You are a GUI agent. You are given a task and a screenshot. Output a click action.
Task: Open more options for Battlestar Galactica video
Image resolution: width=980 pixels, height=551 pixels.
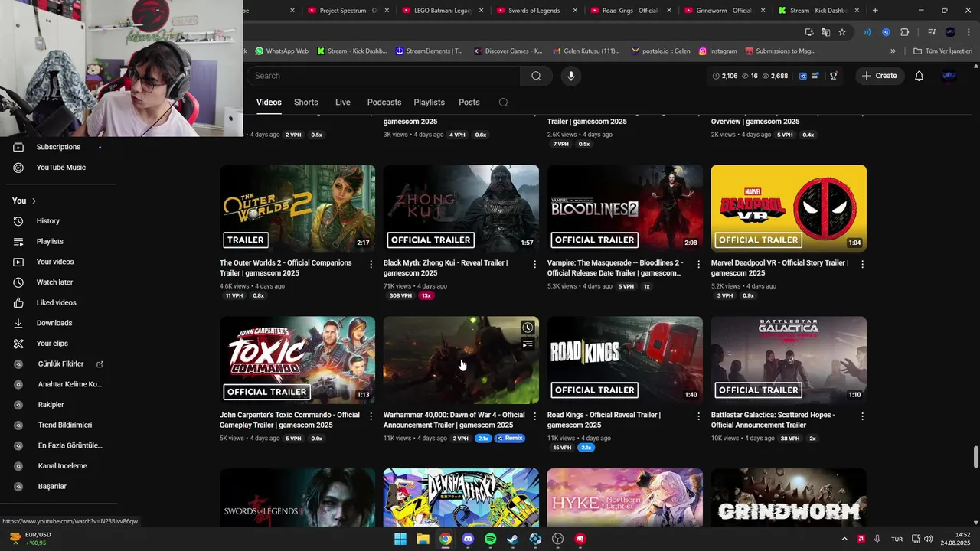862,416
